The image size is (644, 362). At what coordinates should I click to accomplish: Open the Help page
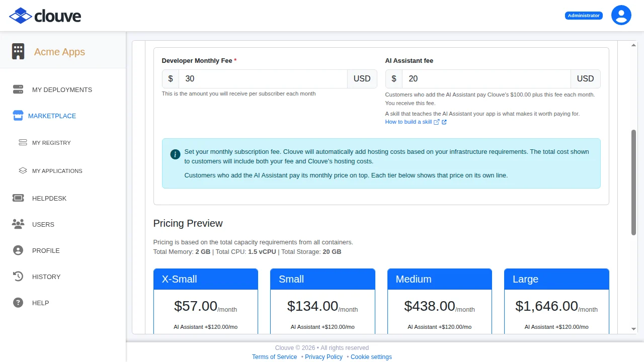coord(41,303)
